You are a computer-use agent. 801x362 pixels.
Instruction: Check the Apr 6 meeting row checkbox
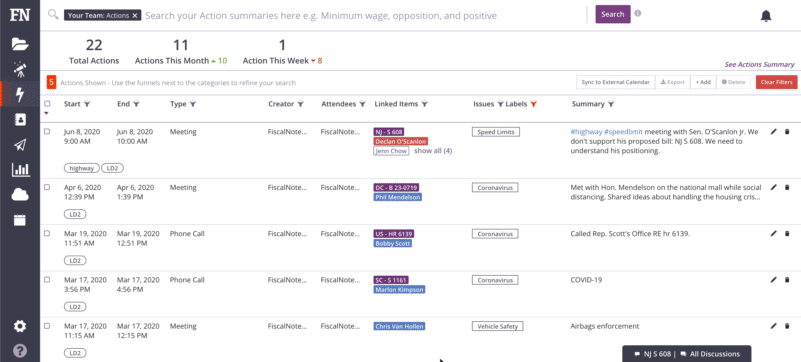47,187
